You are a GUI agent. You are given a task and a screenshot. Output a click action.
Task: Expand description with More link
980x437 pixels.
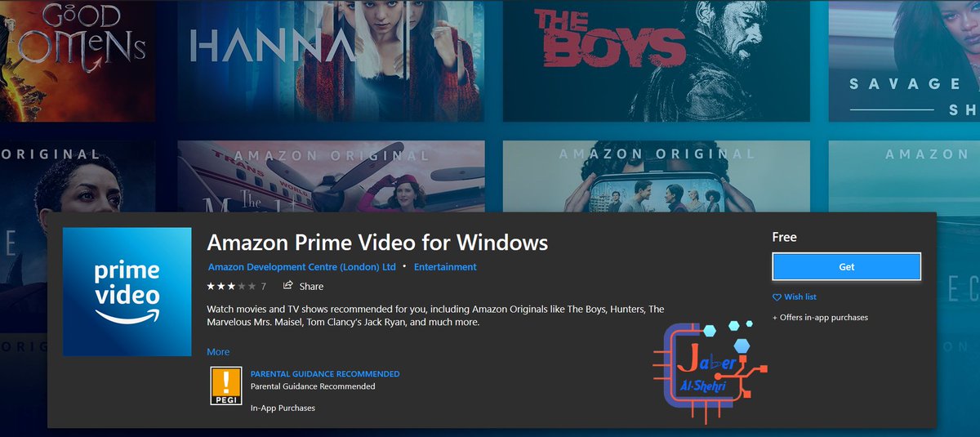pos(218,352)
